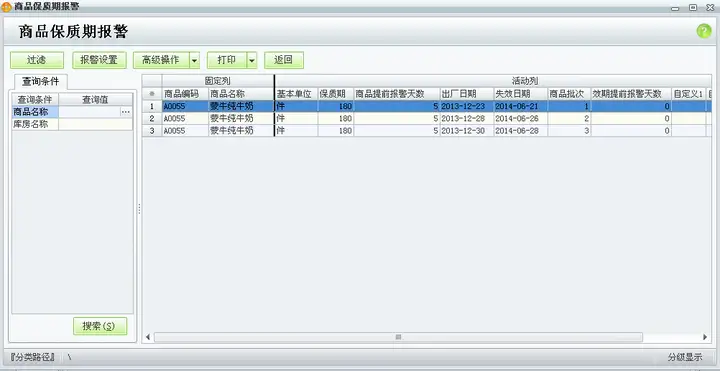
Task: Click the 库房名称 query value field
Action: click(x=96, y=124)
